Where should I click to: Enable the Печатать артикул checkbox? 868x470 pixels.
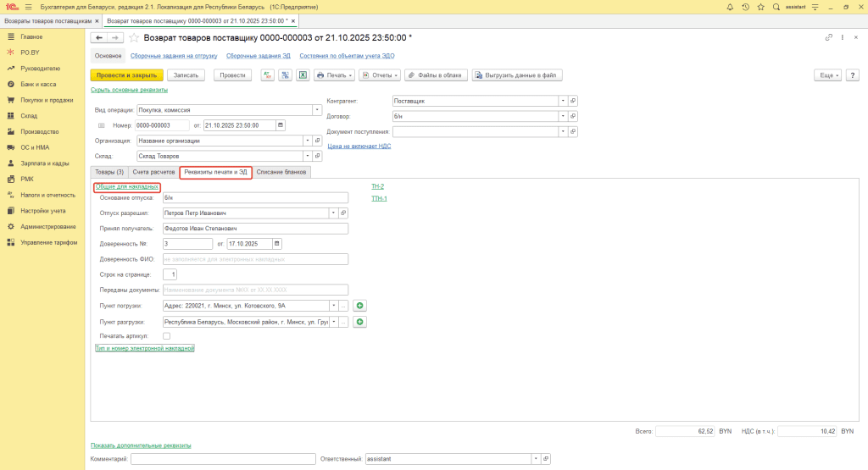point(166,336)
